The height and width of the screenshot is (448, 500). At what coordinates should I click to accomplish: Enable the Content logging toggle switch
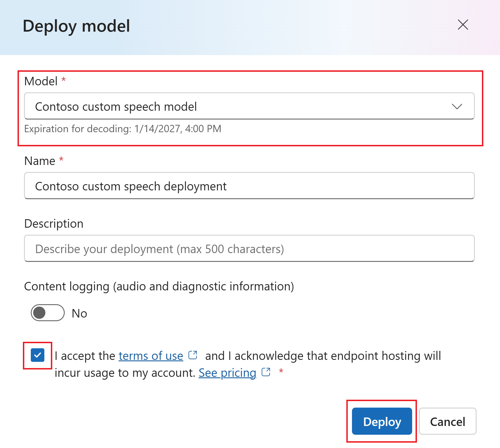click(x=48, y=313)
